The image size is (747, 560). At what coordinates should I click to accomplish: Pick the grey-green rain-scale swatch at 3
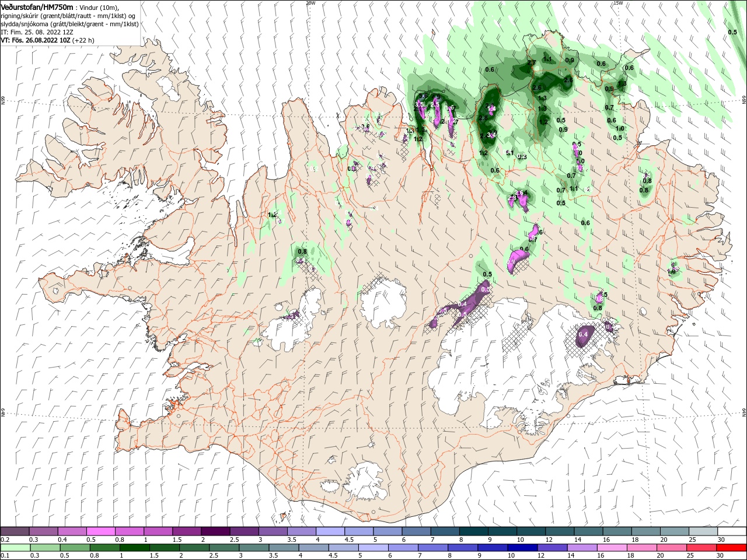click(x=253, y=548)
